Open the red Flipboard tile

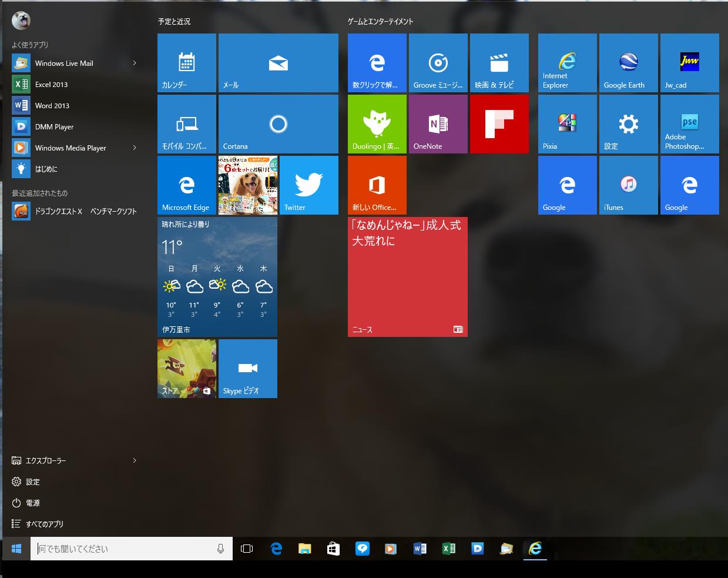499,124
